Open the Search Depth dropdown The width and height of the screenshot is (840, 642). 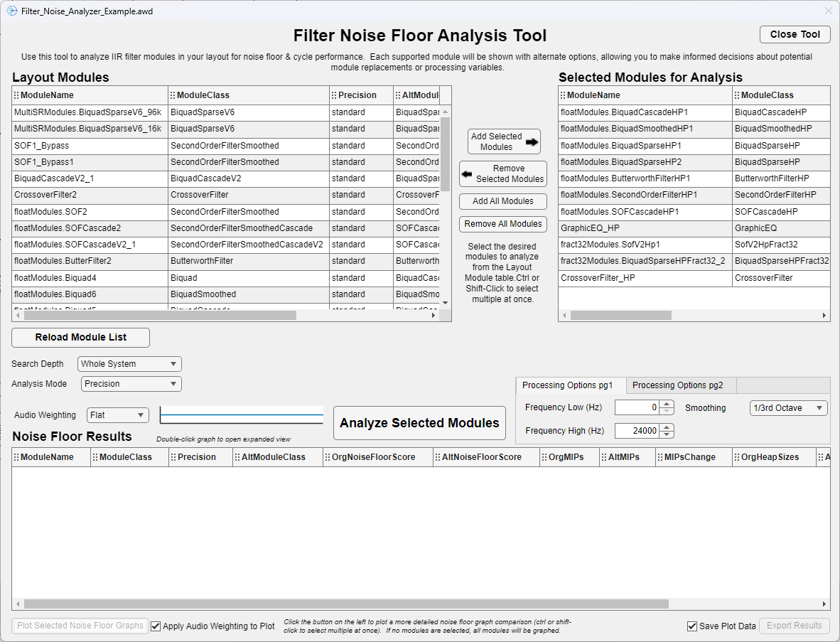[x=129, y=364]
